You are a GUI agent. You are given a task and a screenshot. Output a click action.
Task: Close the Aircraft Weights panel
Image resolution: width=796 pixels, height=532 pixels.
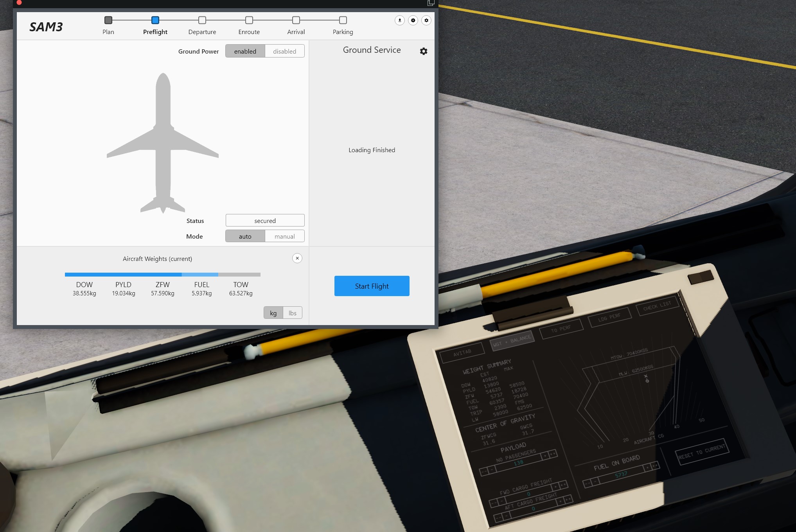point(297,258)
